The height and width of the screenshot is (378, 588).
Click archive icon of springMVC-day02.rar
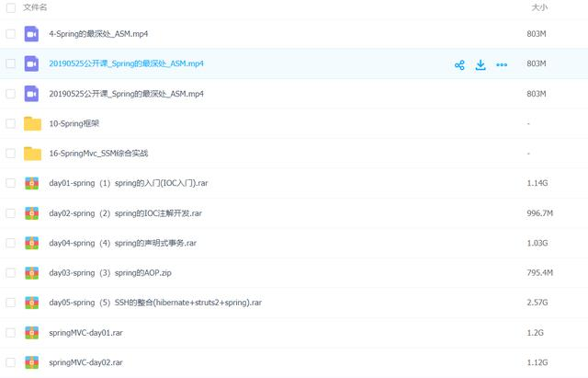tap(32, 362)
